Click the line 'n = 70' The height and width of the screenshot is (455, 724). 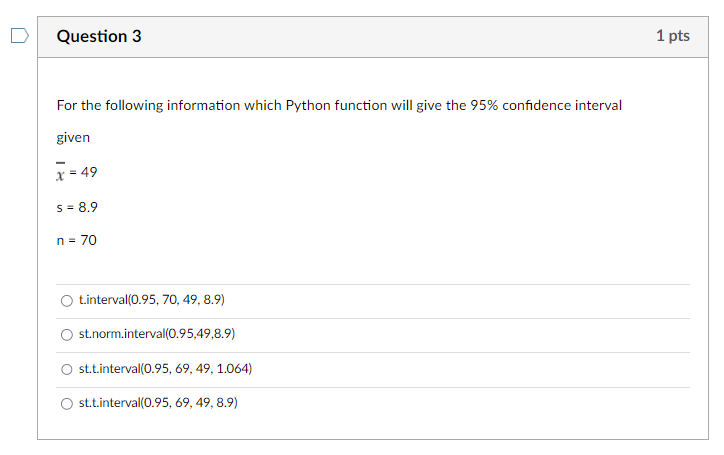(x=76, y=240)
